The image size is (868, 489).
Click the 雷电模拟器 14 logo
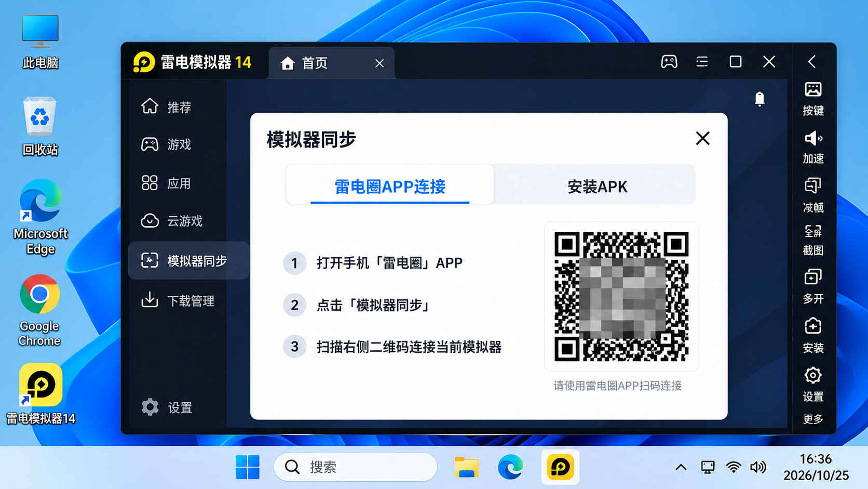click(192, 62)
